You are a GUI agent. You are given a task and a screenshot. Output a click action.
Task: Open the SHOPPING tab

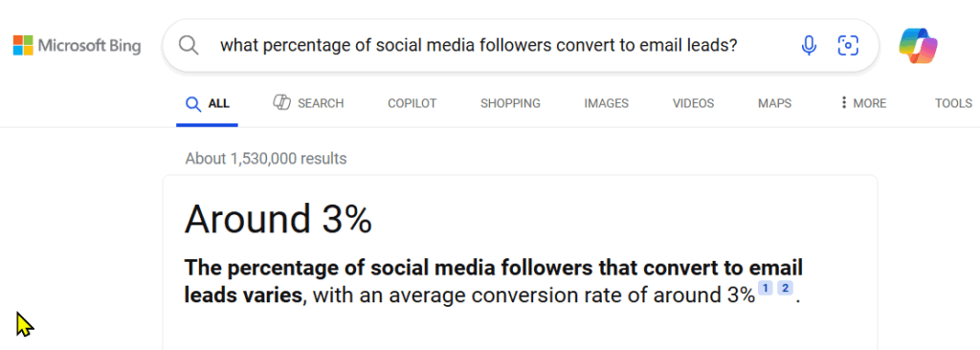tap(510, 103)
